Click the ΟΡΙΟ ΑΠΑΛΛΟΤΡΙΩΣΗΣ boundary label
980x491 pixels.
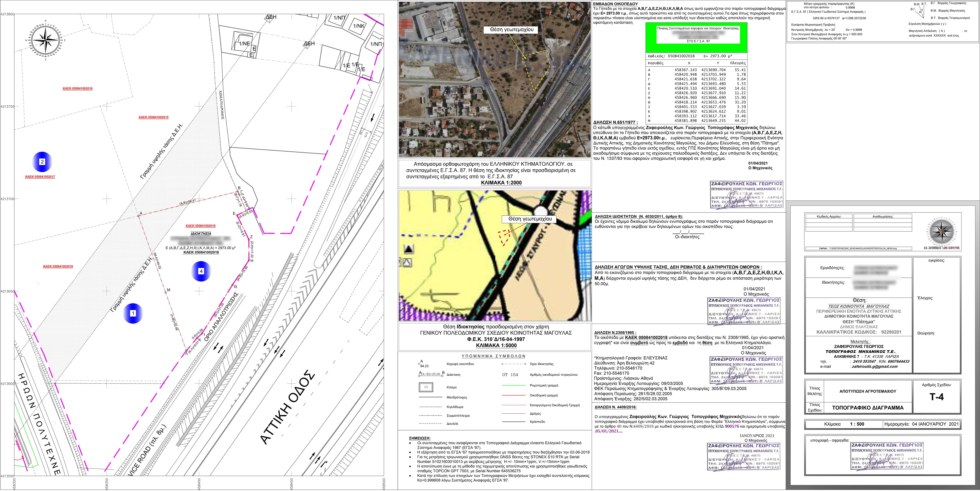pos(221,316)
